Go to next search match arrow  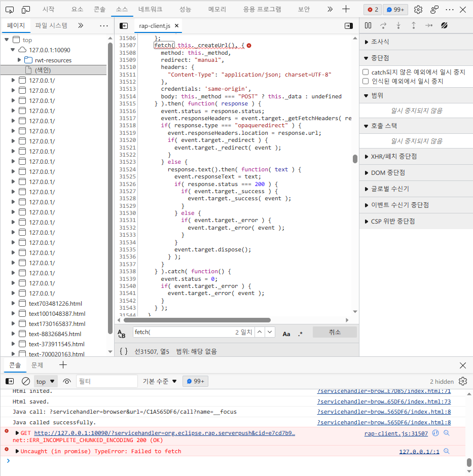pos(270,332)
